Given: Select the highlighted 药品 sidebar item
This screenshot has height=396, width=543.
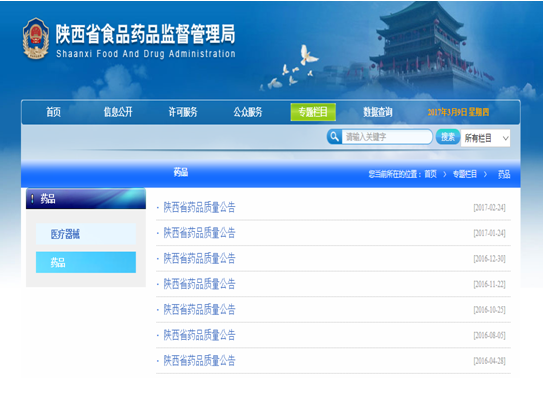Looking at the screenshot, I should (x=86, y=262).
